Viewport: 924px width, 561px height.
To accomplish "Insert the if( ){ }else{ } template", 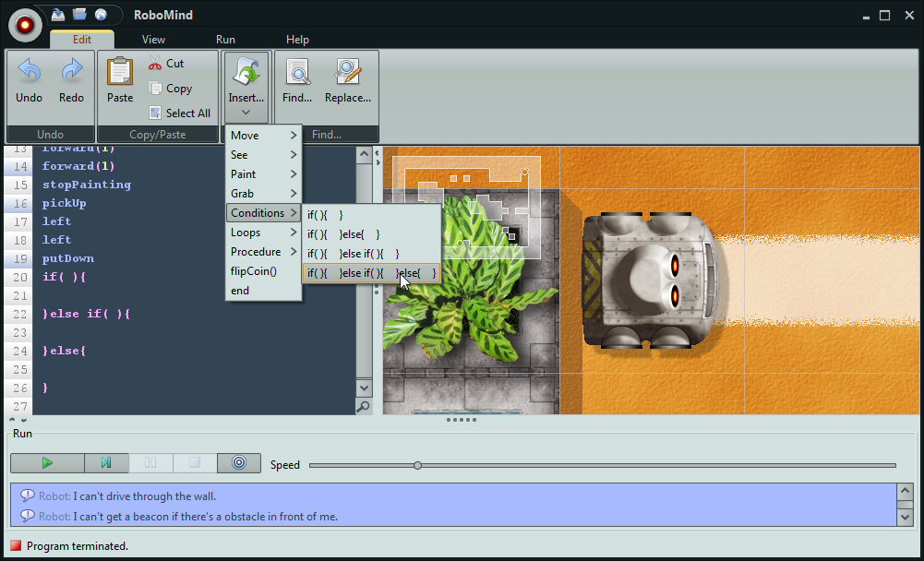I will pyautogui.click(x=371, y=234).
